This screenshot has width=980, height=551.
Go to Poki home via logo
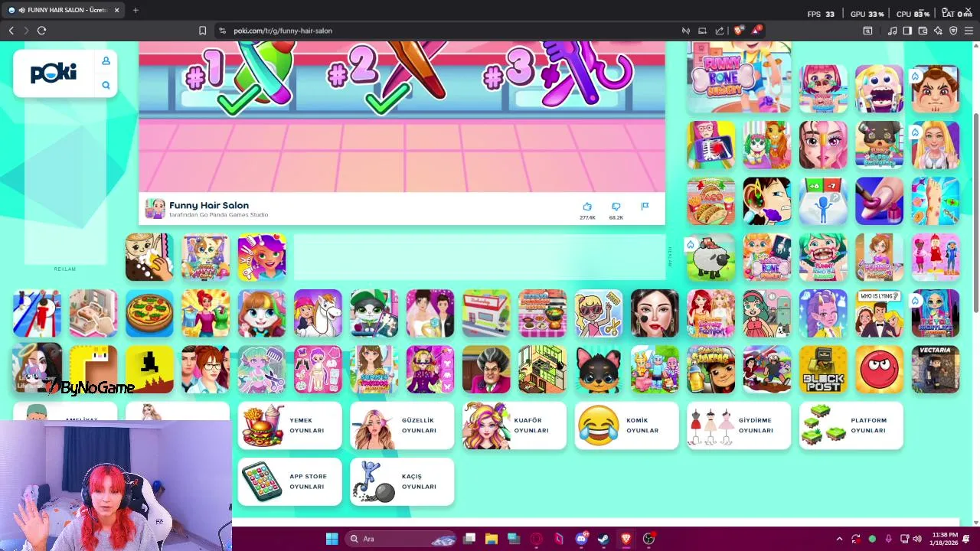tap(54, 73)
